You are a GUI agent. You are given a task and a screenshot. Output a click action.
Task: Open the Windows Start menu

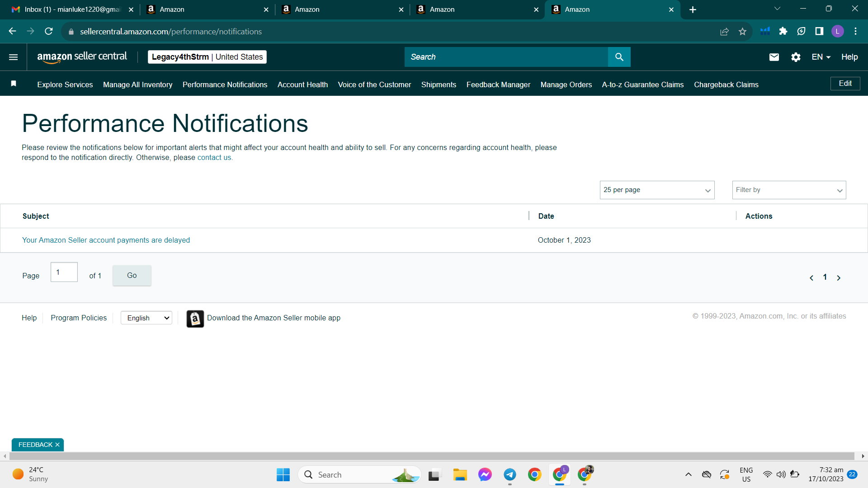283,474
